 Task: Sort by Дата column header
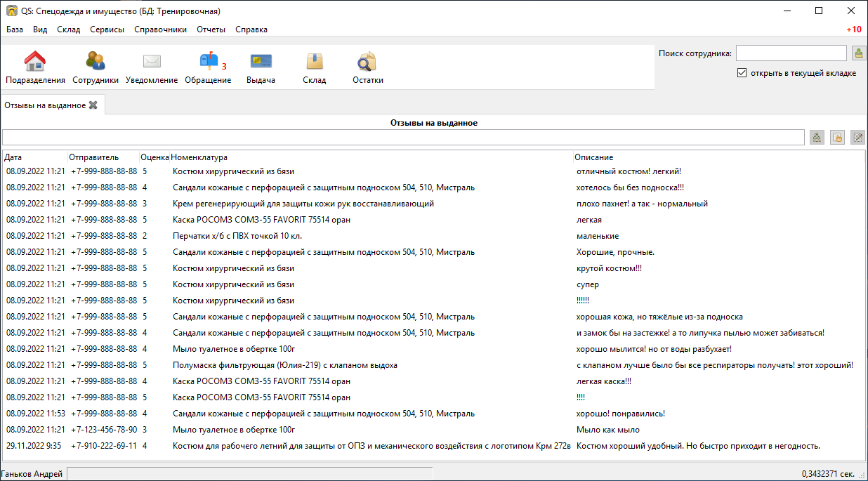[35, 157]
